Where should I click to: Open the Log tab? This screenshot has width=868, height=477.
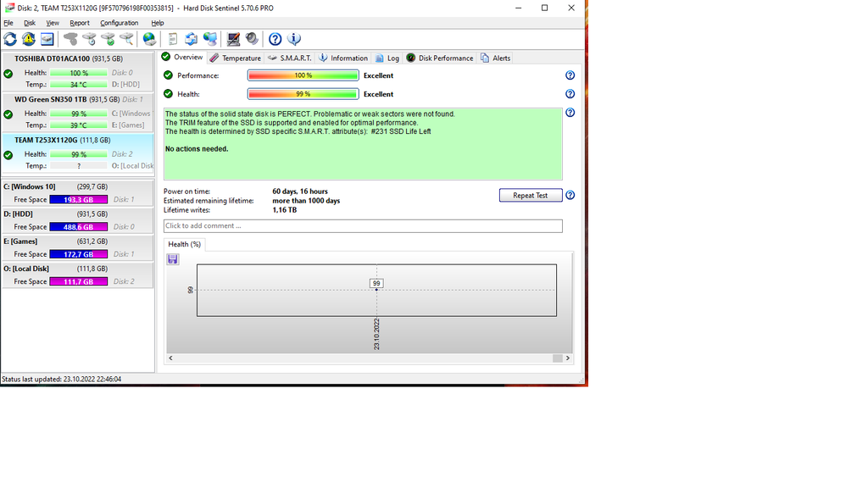(387, 58)
